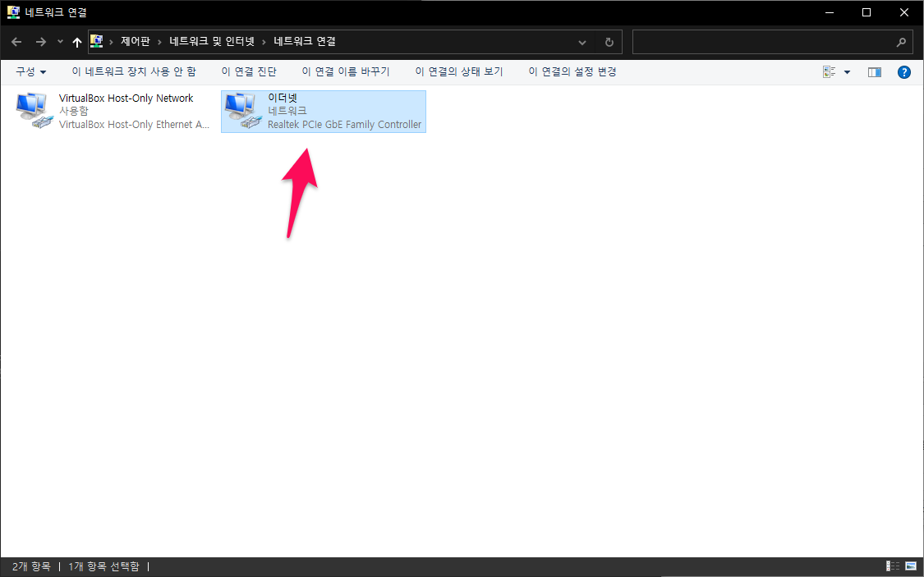
Task: Click VirtualBox Host-Only Network name text
Action: pos(126,98)
